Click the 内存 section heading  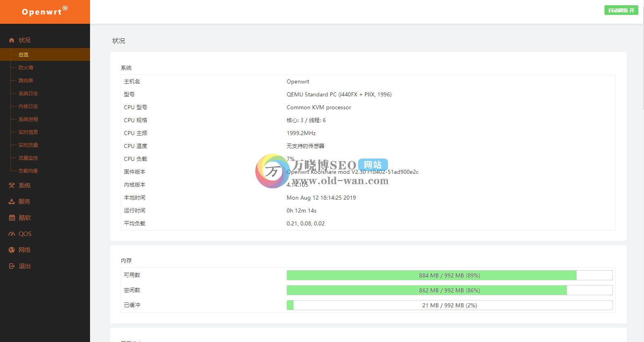[x=126, y=261]
